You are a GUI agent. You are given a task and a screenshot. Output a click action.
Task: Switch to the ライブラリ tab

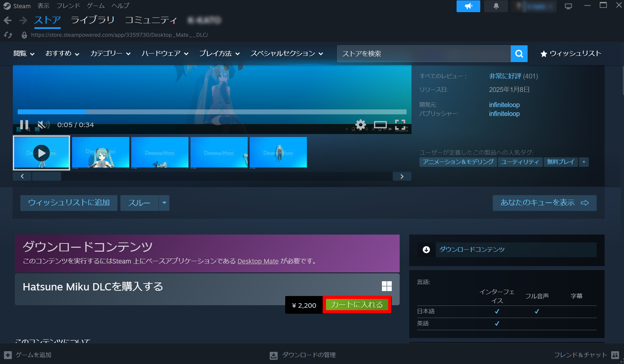click(92, 20)
